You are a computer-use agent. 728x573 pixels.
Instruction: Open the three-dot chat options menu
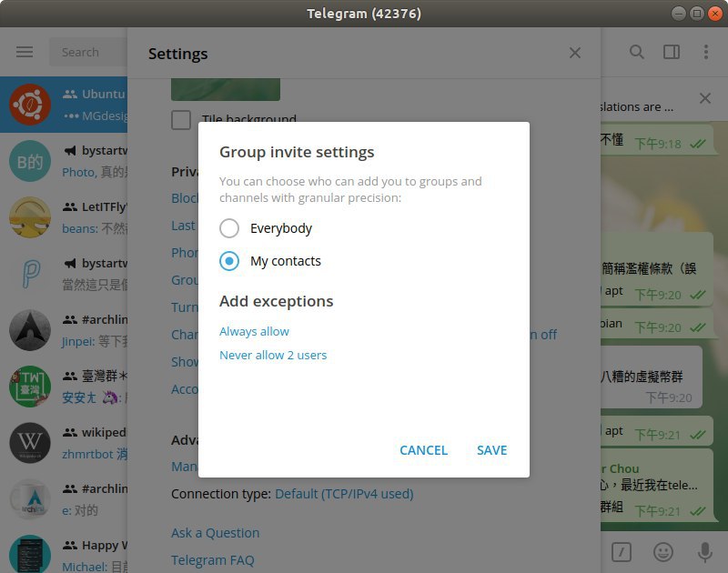pos(706,52)
